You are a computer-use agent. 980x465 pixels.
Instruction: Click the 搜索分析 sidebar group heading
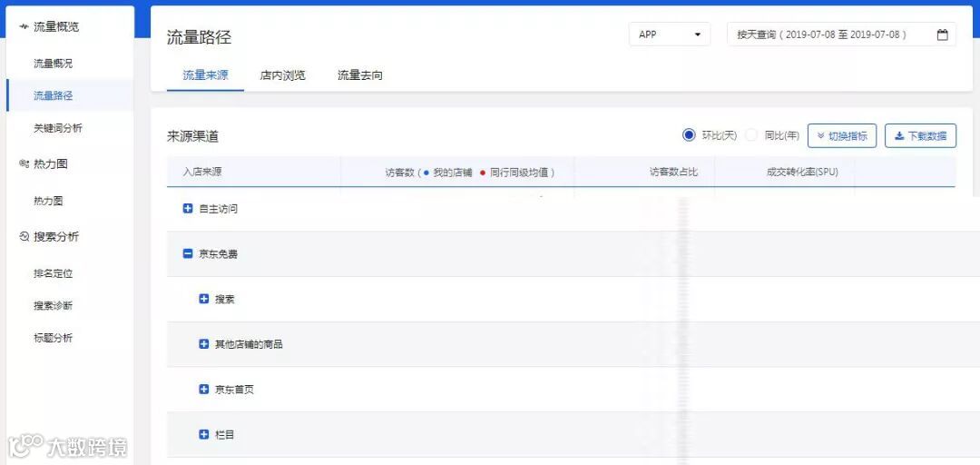pyautogui.click(x=56, y=236)
